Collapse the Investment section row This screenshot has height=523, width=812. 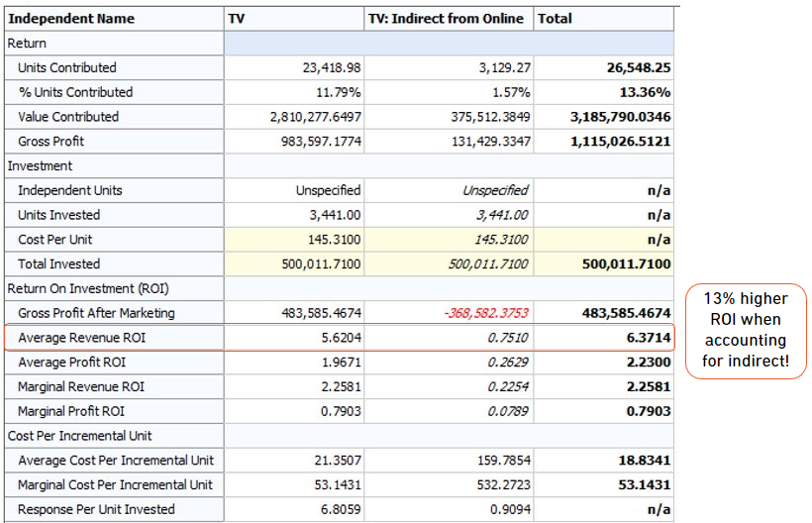coord(41,165)
